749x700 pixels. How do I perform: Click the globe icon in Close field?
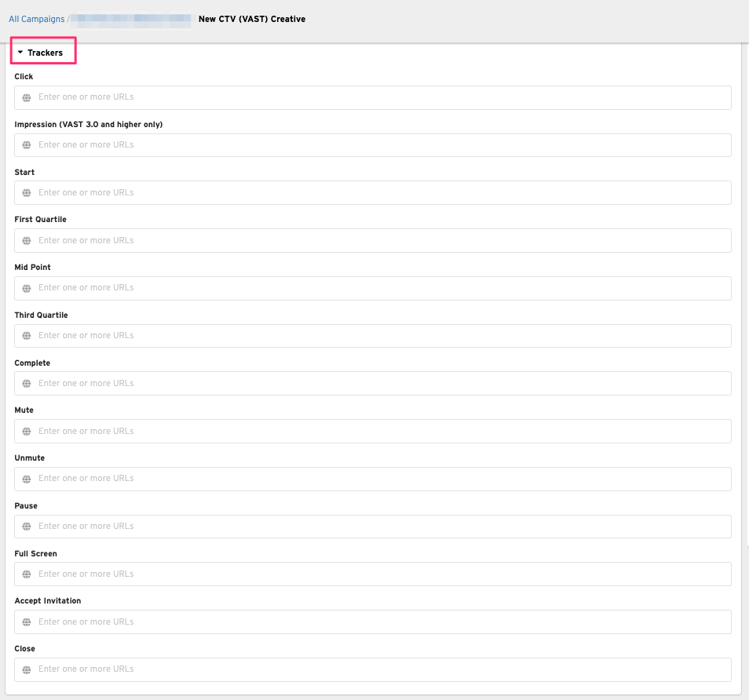pos(27,669)
